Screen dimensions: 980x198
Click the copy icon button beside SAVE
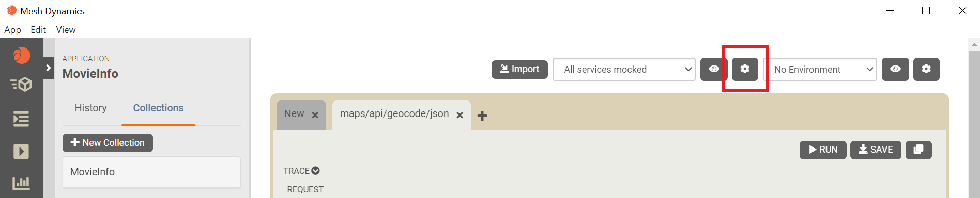(x=918, y=150)
